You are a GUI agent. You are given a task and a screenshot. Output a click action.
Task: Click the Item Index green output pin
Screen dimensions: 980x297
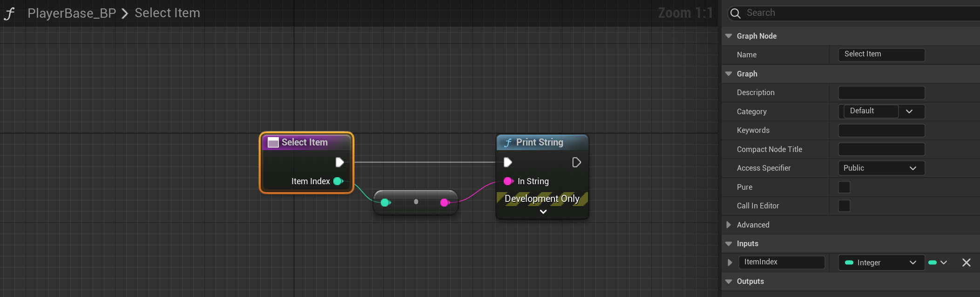click(338, 181)
